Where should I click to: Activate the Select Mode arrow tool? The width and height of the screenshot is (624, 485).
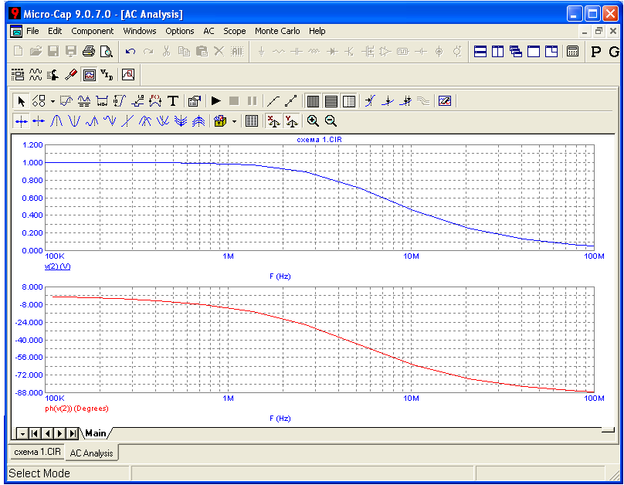point(22,101)
